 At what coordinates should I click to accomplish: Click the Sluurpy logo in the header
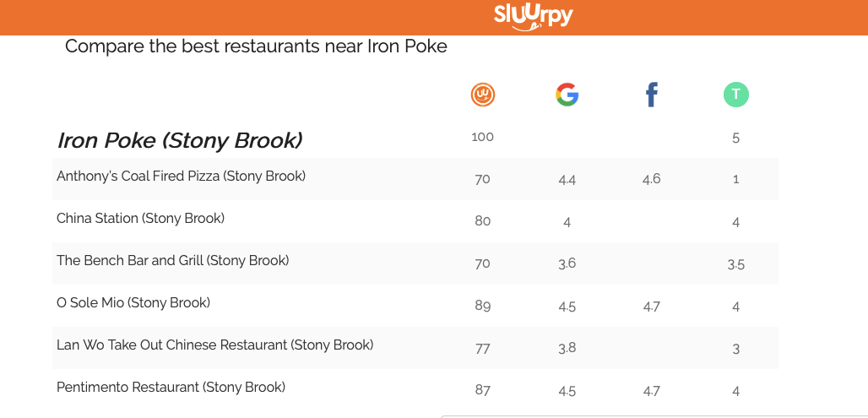pos(533,17)
